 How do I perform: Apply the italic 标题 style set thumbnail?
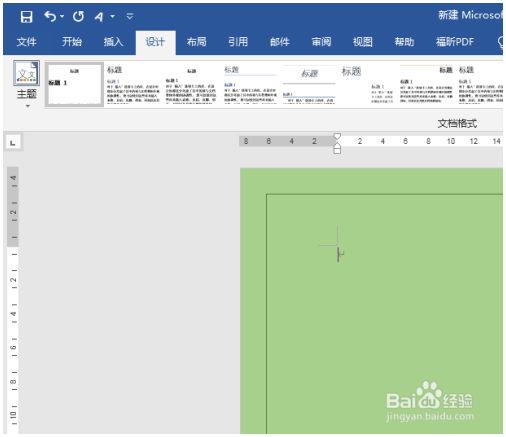(x=309, y=85)
